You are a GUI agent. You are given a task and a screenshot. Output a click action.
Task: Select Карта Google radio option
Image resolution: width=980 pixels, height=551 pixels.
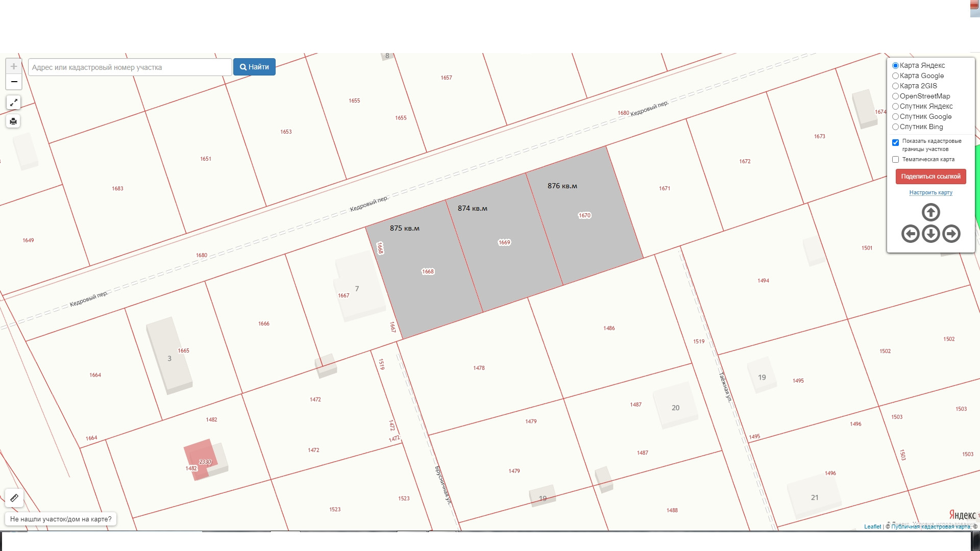coord(895,76)
